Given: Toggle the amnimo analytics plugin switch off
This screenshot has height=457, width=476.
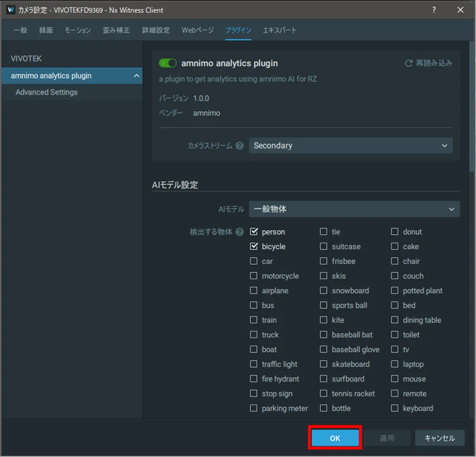Looking at the screenshot, I should (x=168, y=63).
